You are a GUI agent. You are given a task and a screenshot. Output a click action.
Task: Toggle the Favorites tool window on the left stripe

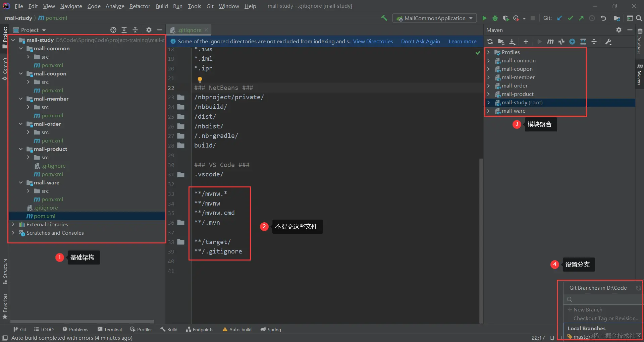point(5,306)
